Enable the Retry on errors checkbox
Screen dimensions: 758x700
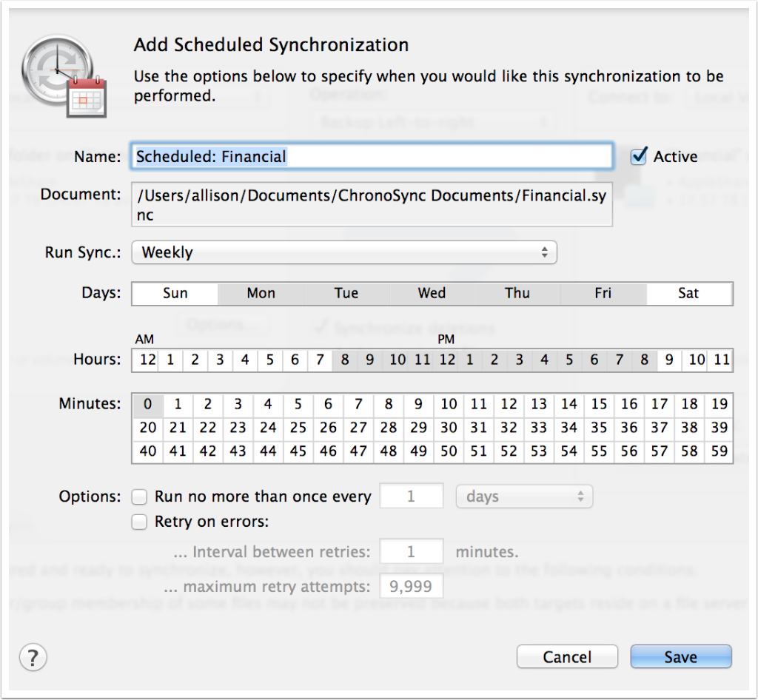[139, 522]
